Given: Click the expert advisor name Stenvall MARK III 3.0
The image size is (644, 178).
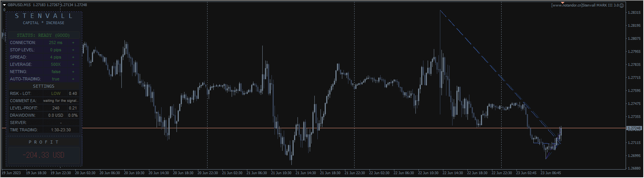Looking at the screenshot, I should pos(600,5).
